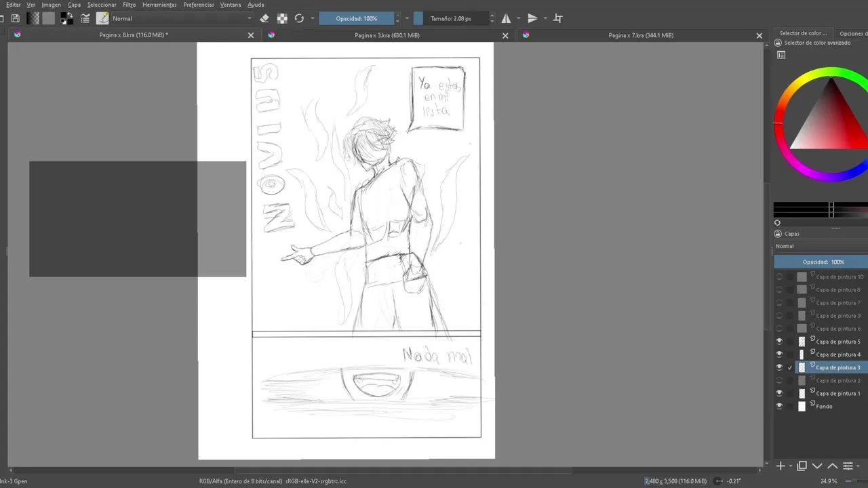Toggle horizontal mirror tool

coord(506,18)
